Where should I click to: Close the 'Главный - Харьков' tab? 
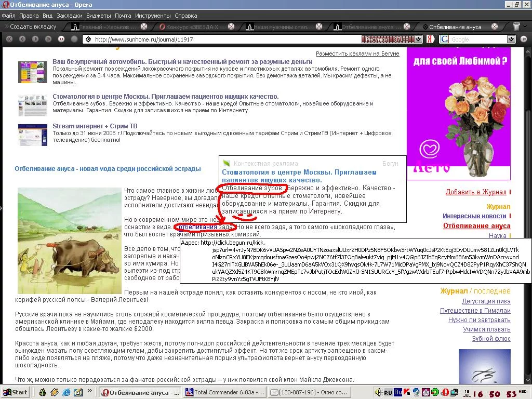coord(144,26)
